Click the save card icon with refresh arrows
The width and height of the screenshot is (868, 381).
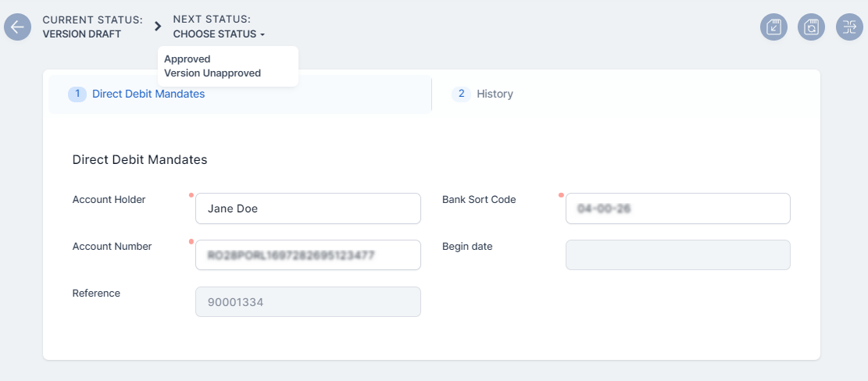click(811, 27)
